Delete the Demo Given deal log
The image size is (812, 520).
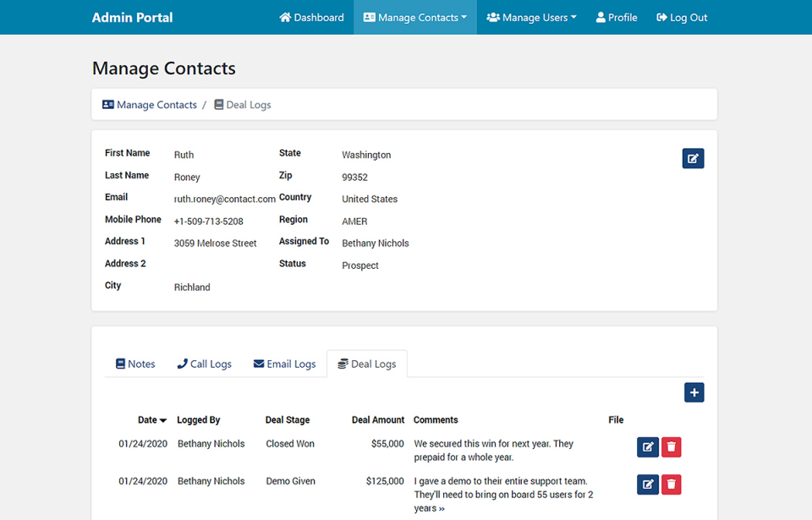(x=671, y=484)
